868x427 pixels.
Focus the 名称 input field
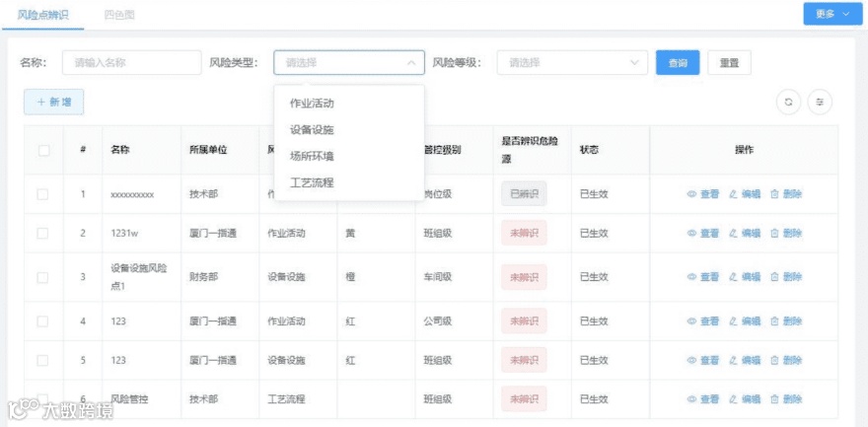click(x=132, y=62)
